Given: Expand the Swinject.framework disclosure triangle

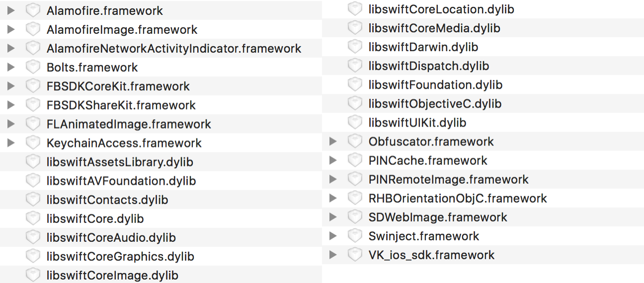Looking at the screenshot, I should (x=333, y=236).
